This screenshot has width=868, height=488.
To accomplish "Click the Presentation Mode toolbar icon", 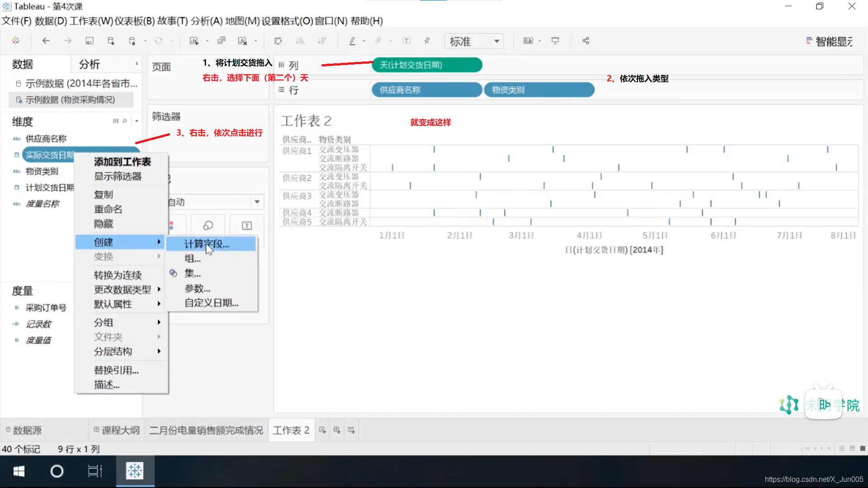I will coord(555,41).
